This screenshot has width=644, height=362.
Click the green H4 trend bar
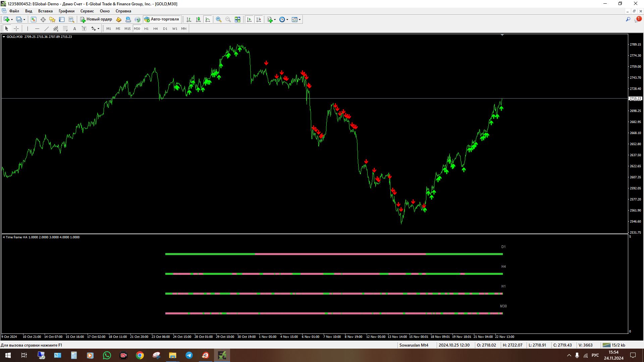[465, 274]
